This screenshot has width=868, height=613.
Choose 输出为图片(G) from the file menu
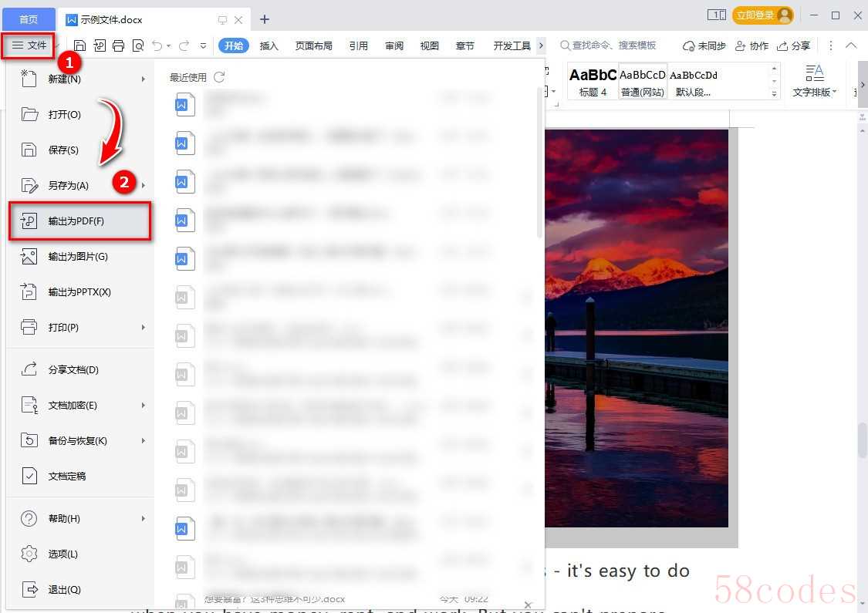pyautogui.click(x=81, y=257)
